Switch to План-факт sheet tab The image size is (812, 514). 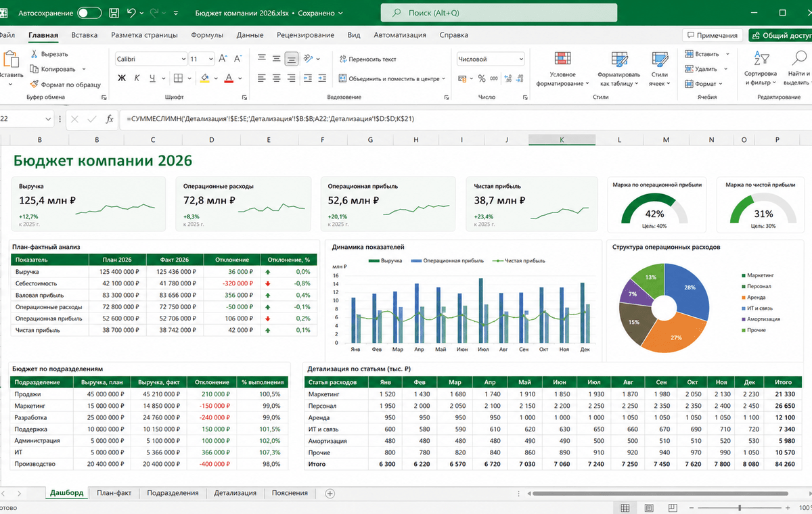(114, 493)
